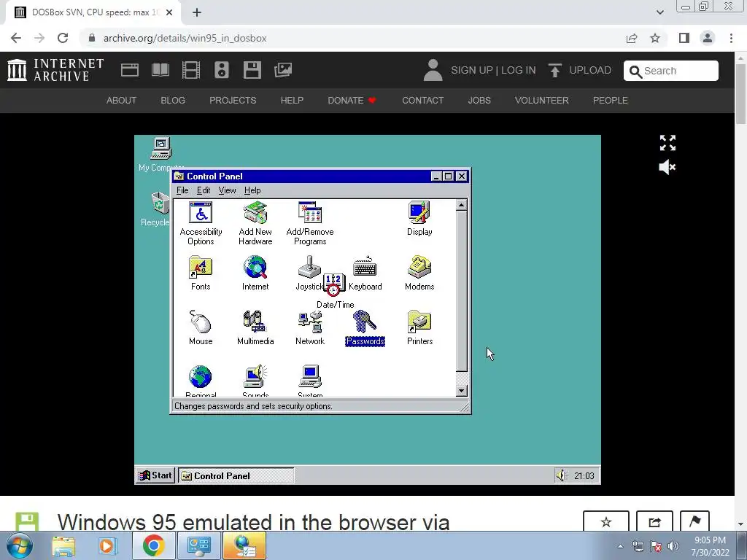Bookmark this page with the star
This screenshot has width=747, height=560.
[x=655, y=38]
